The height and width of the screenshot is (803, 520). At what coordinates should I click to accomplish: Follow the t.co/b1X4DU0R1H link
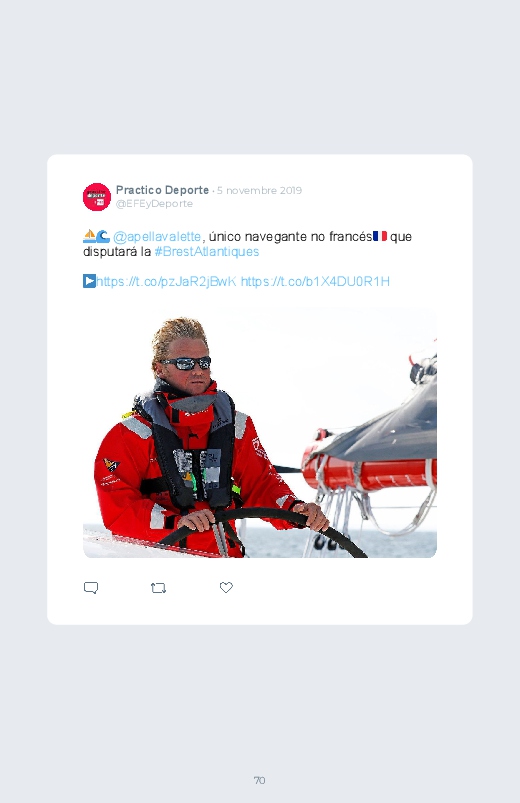315,282
